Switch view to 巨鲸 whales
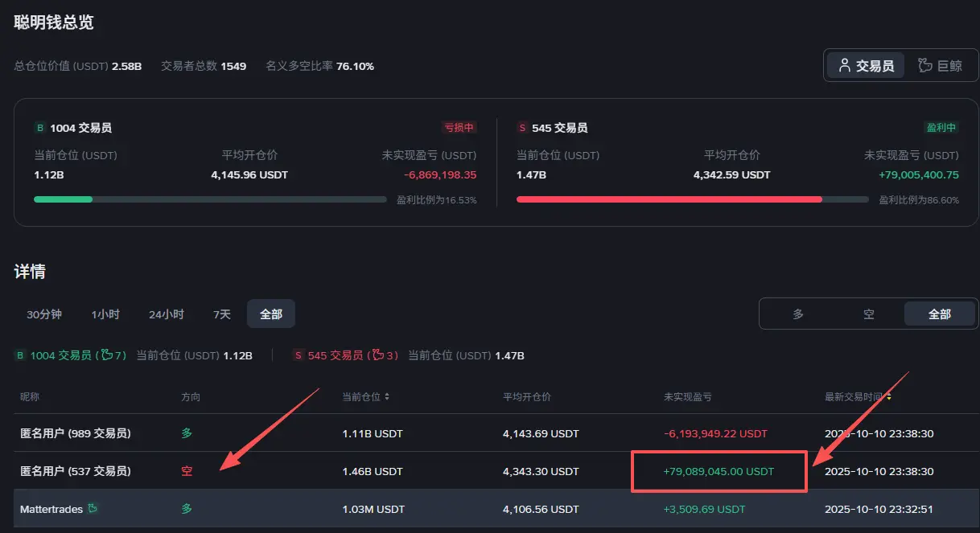980x533 pixels. [x=940, y=66]
